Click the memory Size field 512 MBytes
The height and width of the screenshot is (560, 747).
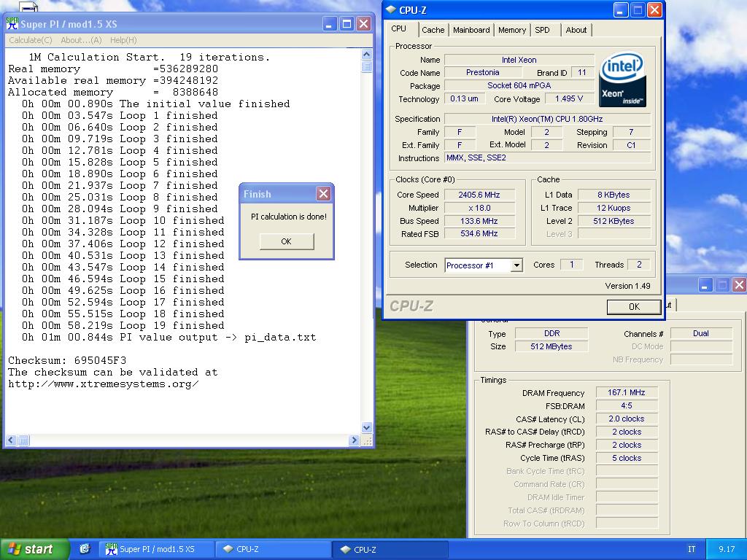[x=551, y=346]
